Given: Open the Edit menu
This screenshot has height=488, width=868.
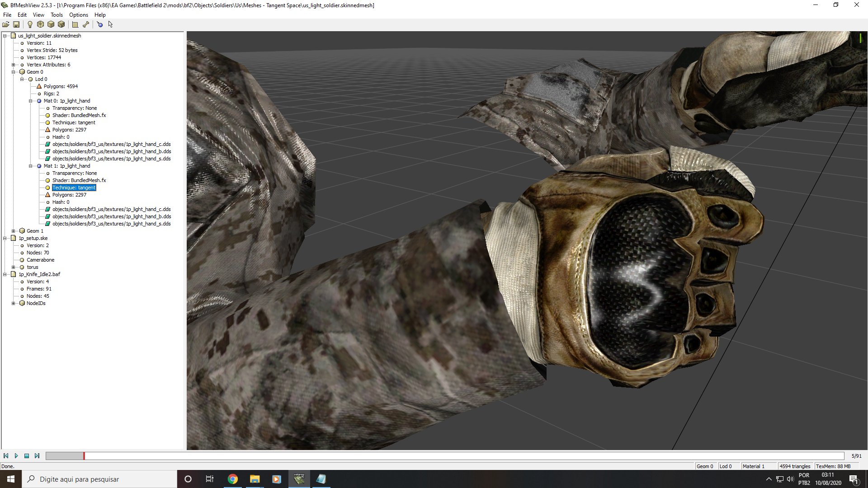Looking at the screenshot, I should point(22,15).
